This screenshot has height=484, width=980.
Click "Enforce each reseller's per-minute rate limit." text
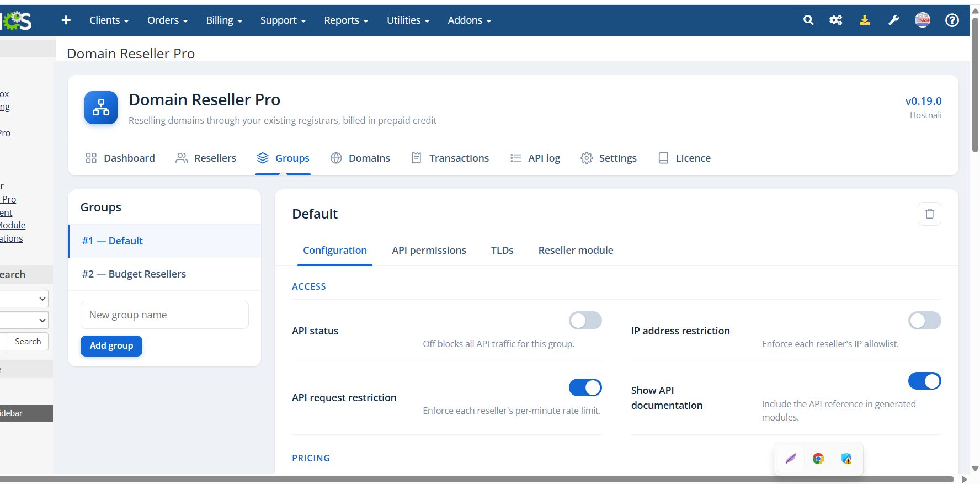point(512,411)
